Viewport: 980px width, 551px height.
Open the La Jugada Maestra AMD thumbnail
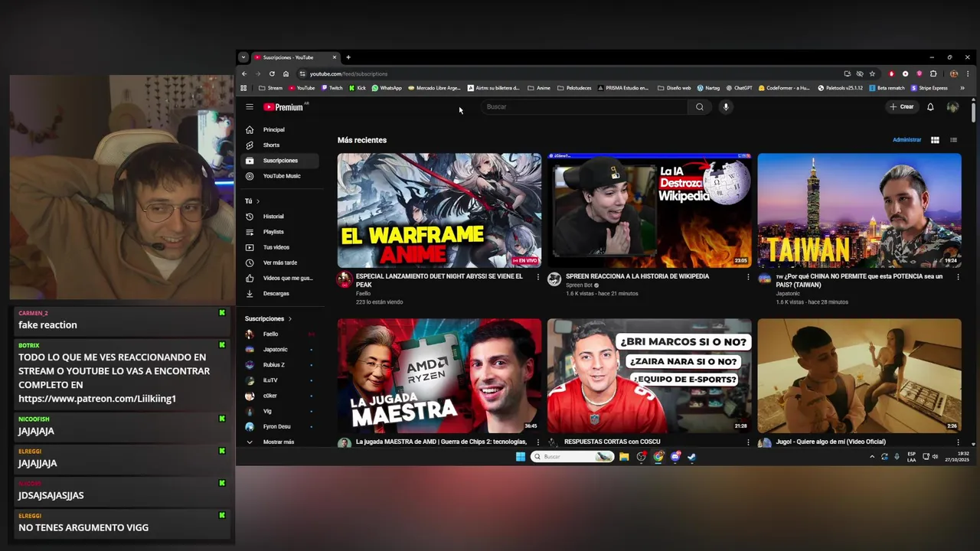coord(439,376)
